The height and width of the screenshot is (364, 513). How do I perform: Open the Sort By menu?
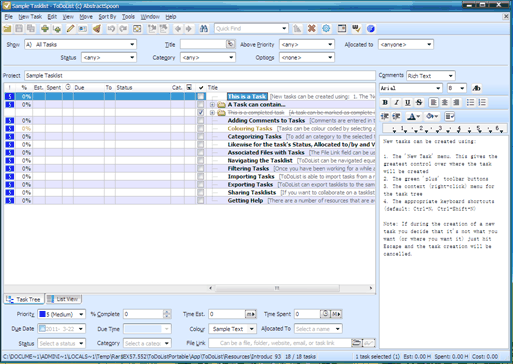pos(107,17)
